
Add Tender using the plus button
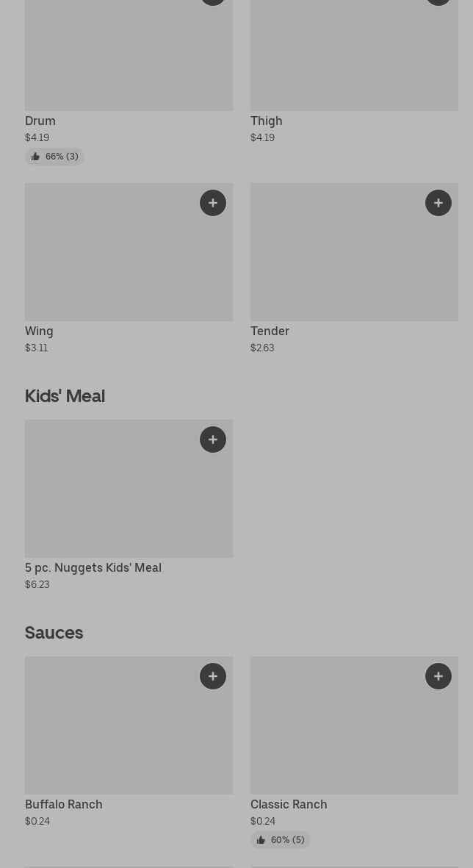pyautogui.click(x=438, y=203)
